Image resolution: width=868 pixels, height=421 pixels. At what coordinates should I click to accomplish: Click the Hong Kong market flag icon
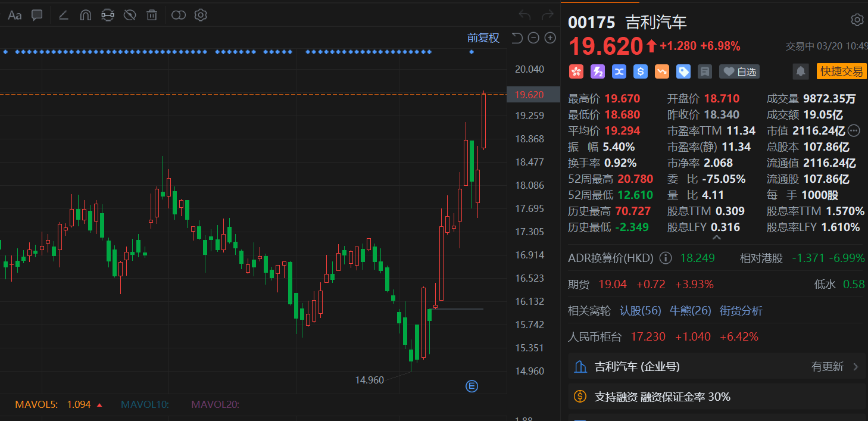pyautogui.click(x=576, y=71)
